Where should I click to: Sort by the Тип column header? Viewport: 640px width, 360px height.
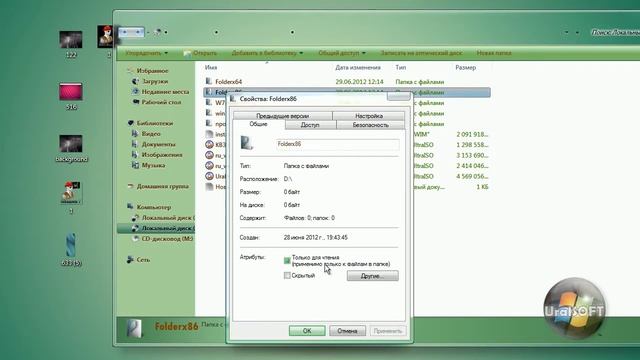coord(400,67)
